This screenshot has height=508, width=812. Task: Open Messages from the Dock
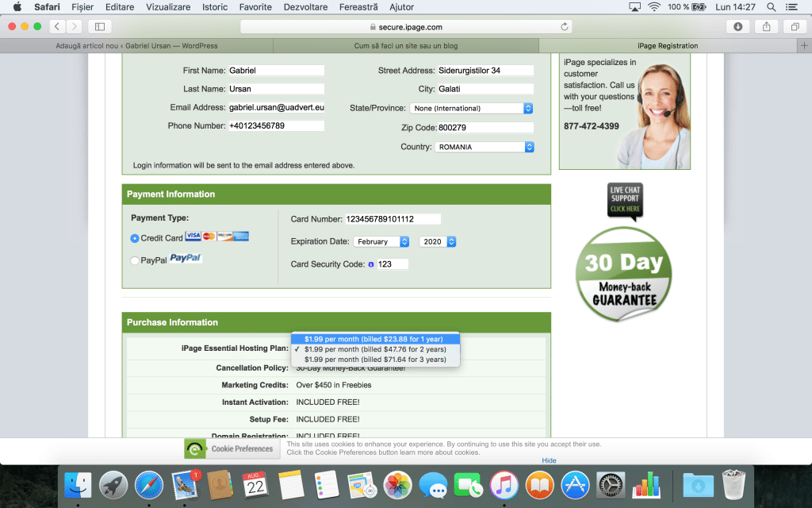coord(434,487)
